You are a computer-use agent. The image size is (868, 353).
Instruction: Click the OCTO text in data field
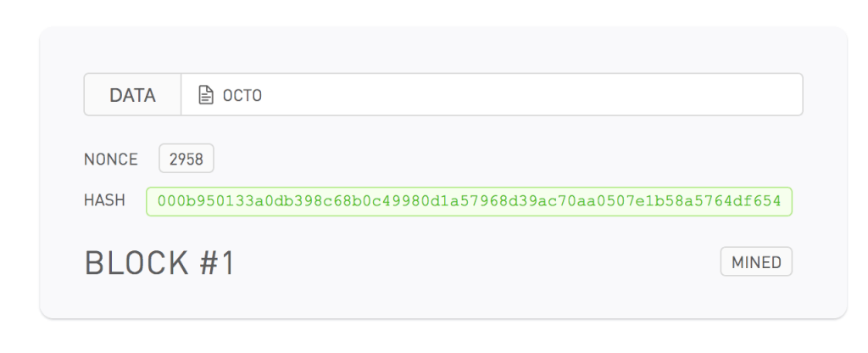(x=242, y=96)
